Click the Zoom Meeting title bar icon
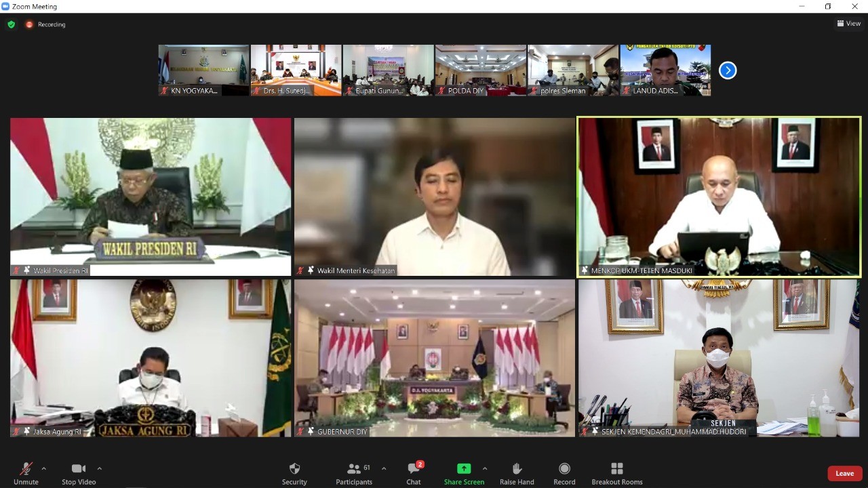 [5, 6]
